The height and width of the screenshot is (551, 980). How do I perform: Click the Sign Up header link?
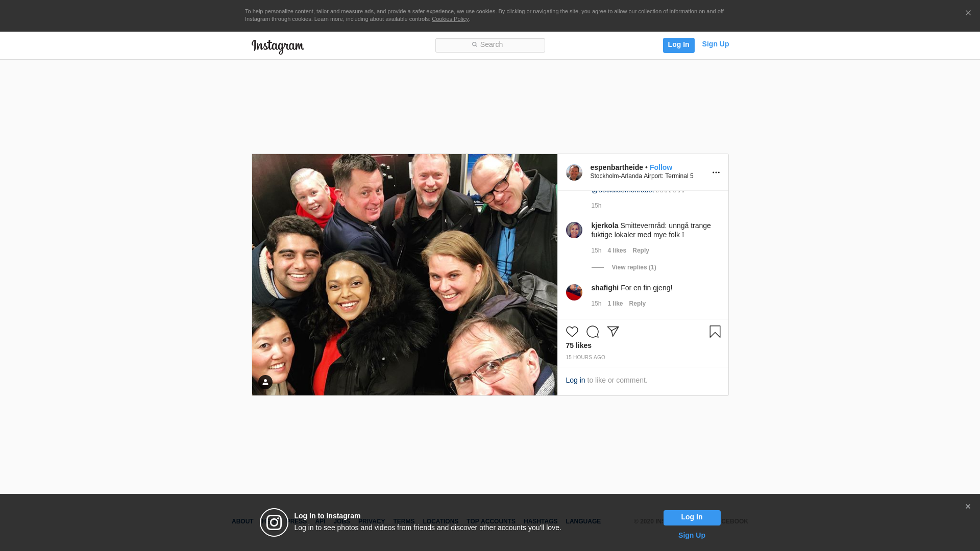coord(715,44)
